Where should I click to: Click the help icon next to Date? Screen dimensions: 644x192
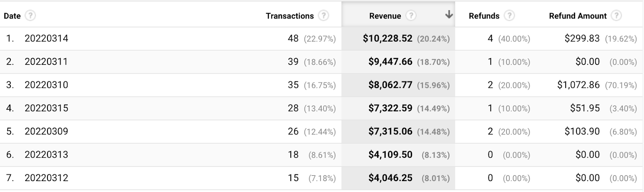(30, 16)
